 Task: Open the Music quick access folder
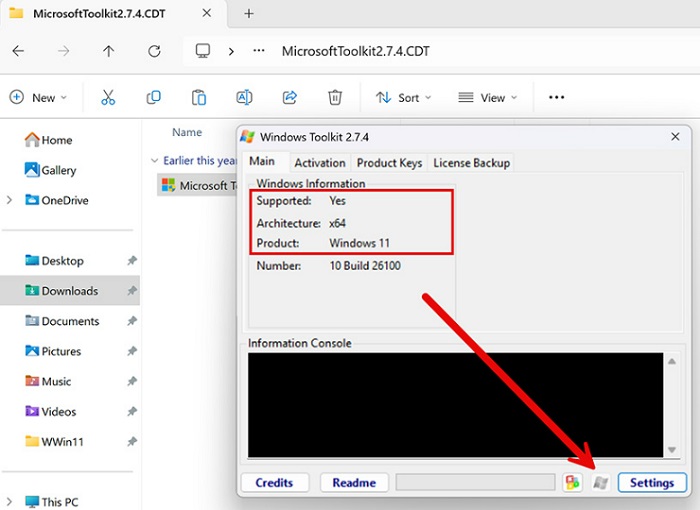(x=48, y=381)
